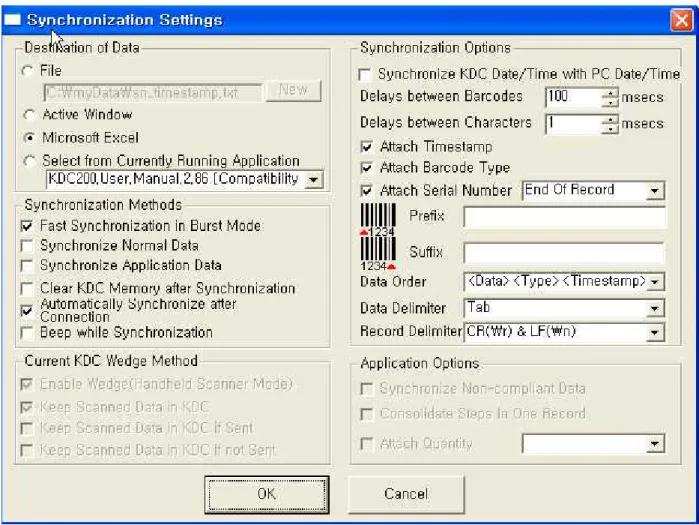Check Synchronize KDC Date/Time with PC
This screenshot has width=699, height=525.
pos(365,74)
